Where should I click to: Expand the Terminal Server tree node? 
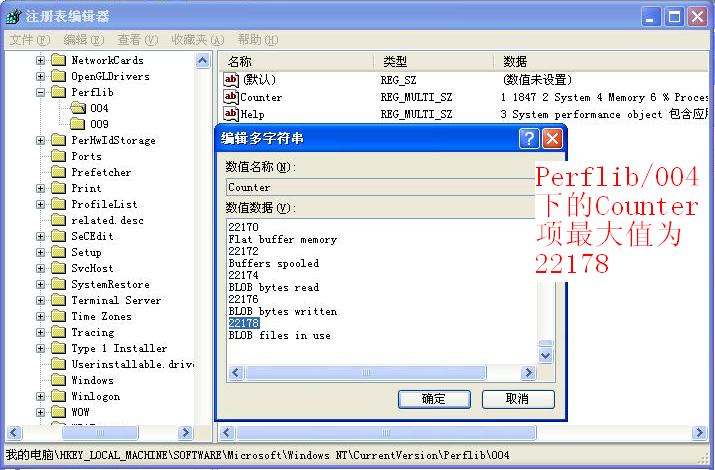click(41, 300)
